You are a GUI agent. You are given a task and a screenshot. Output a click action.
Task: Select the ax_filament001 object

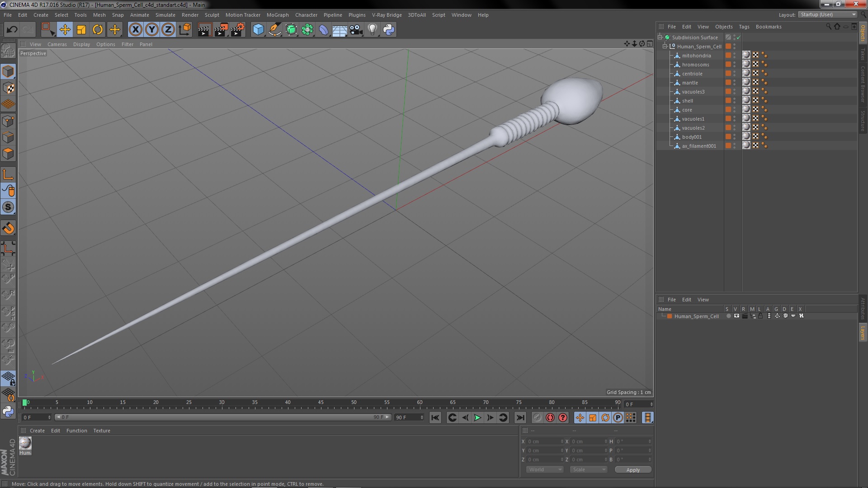click(x=699, y=146)
